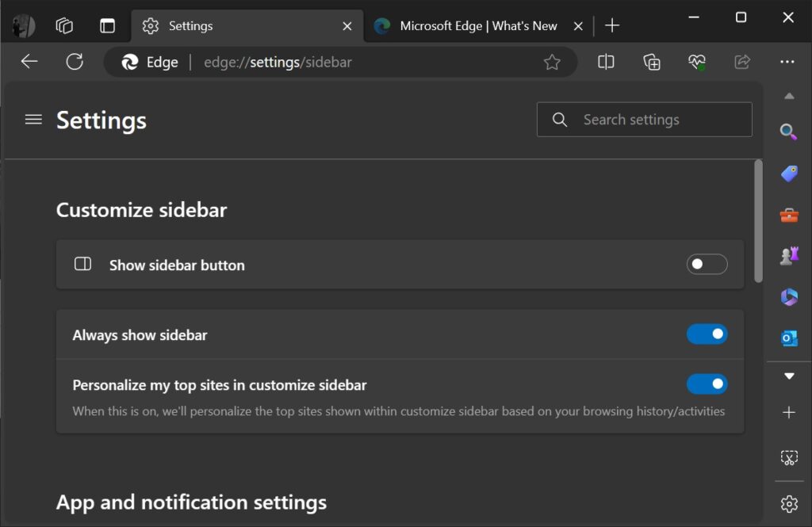
Task: Open the screenshot capture icon in the sidebar
Action: pos(788,457)
